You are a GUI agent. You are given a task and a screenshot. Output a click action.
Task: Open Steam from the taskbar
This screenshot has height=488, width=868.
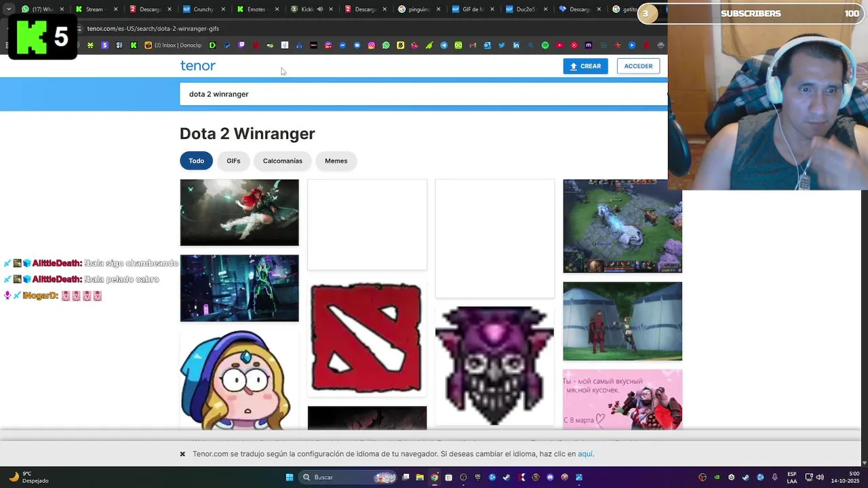pyautogui.click(x=507, y=477)
